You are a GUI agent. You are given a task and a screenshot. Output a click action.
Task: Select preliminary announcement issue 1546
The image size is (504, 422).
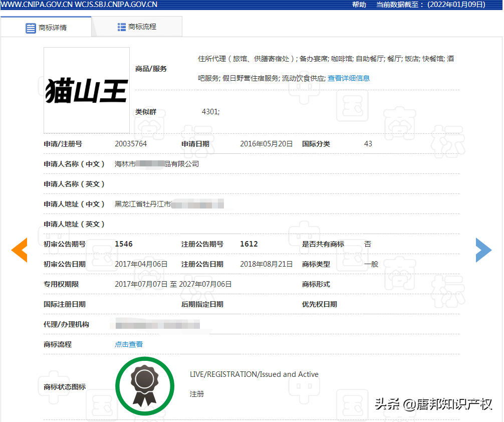pos(124,244)
